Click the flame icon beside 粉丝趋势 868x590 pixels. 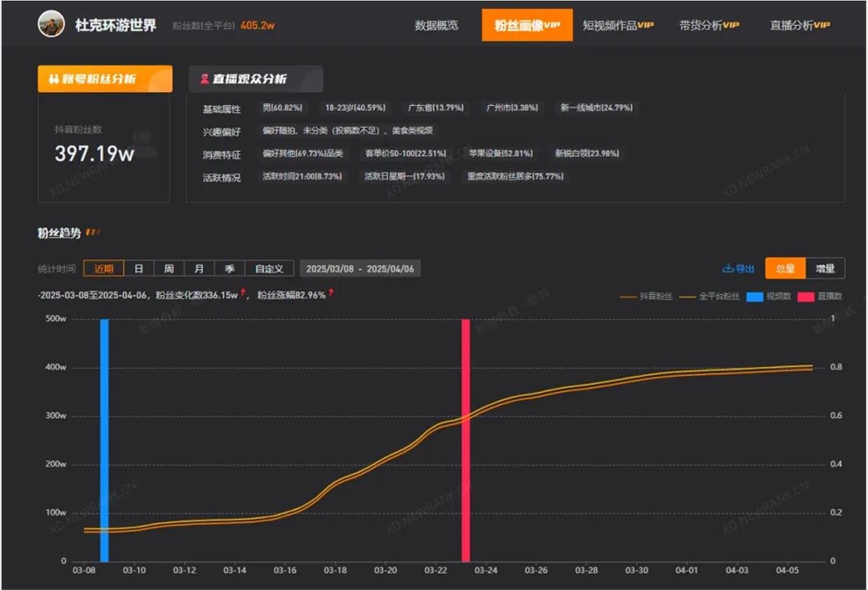click(x=94, y=232)
